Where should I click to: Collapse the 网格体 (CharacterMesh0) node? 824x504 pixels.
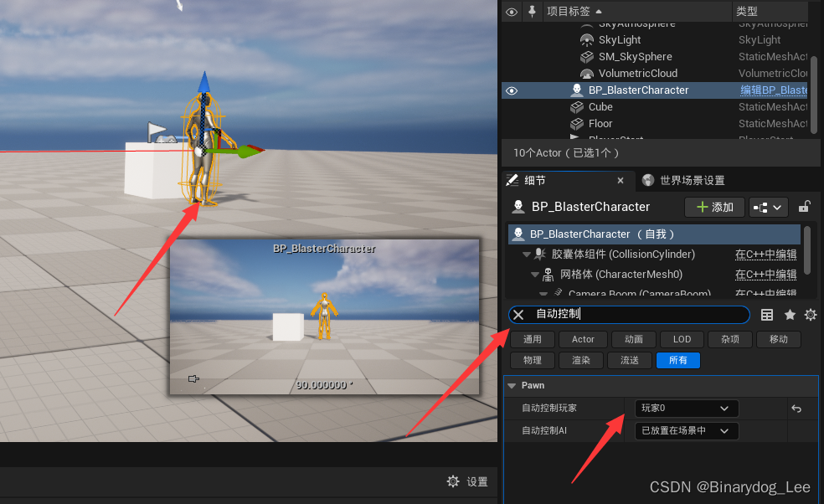point(535,275)
